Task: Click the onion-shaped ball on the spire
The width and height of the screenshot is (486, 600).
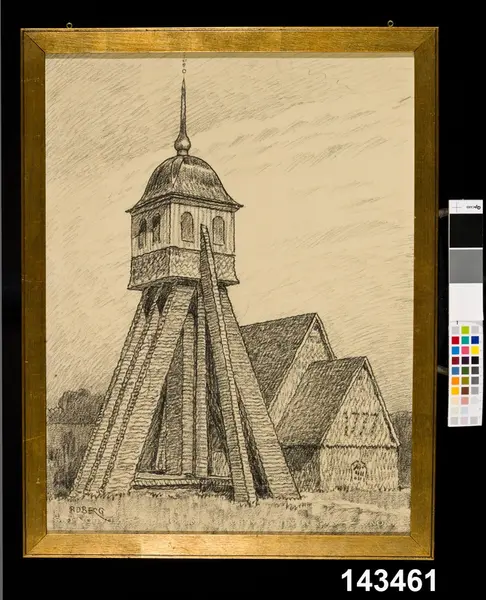Action: click(183, 145)
